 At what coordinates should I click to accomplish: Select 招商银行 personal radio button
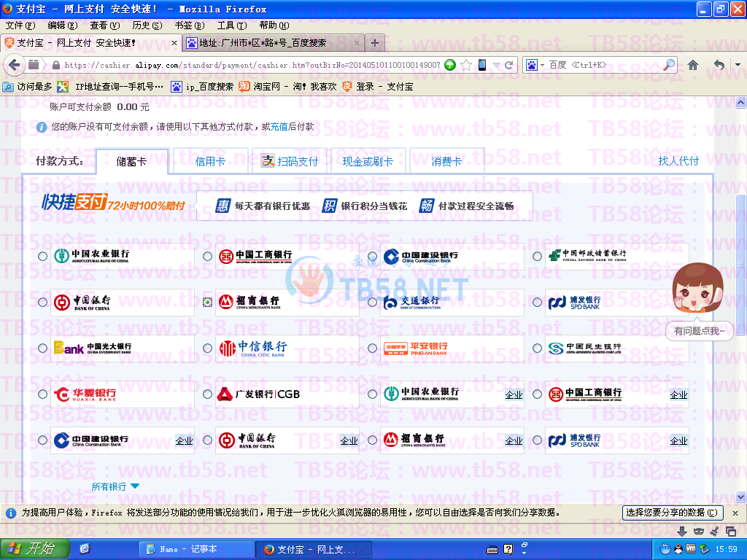pyautogui.click(x=207, y=302)
